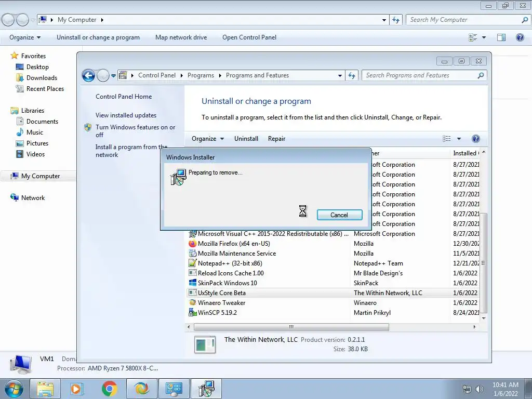Open Videos library

click(35, 154)
